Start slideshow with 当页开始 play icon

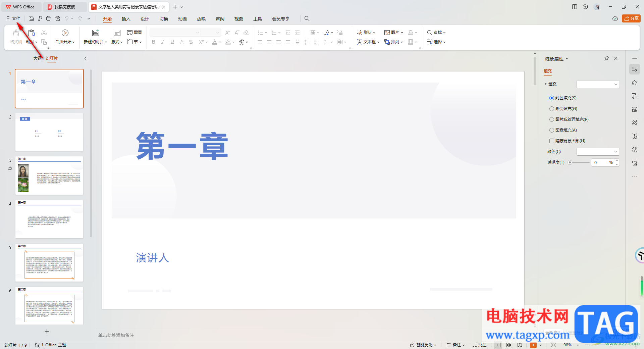65,33
